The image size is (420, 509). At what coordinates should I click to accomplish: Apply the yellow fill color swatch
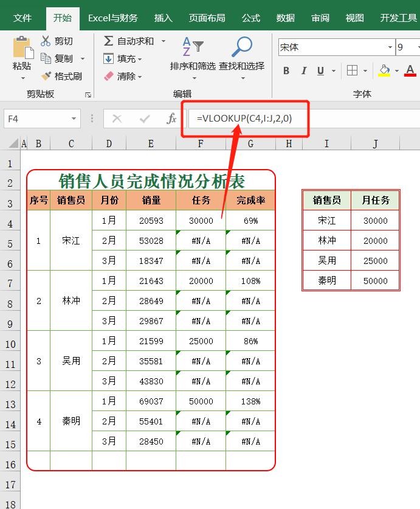coord(384,71)
